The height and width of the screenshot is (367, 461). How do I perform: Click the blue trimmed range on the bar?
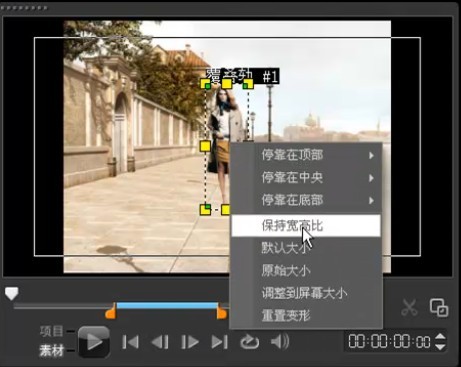pyautogui.click(x=167, y=305)
